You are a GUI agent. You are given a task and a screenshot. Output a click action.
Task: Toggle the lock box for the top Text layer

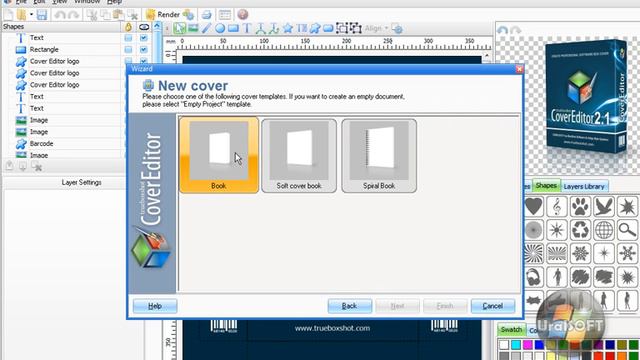pos(128,38)
